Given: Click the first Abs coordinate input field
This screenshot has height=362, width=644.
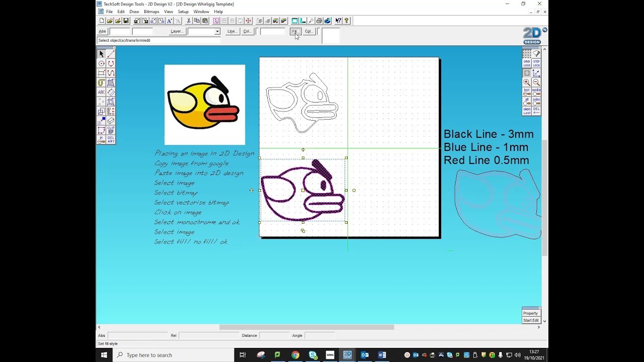Looking at the screenshot, I should (x=120, y=31).
